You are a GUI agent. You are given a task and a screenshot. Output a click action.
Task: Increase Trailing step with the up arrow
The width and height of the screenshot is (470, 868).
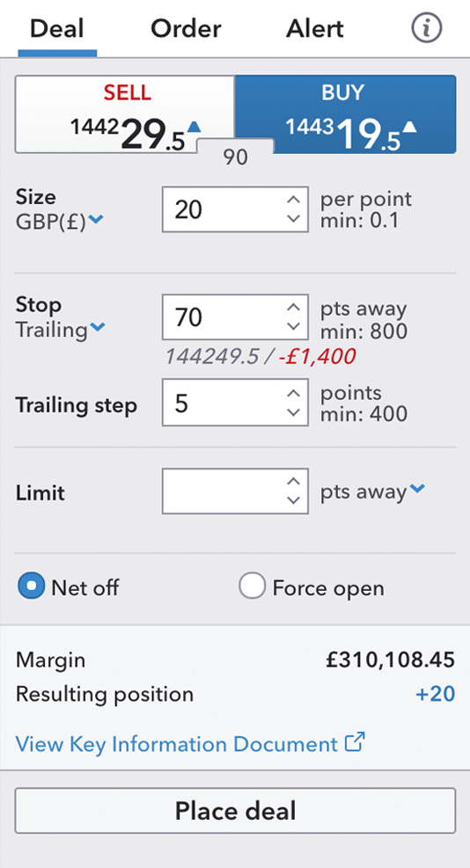click(x=294, y=394)
